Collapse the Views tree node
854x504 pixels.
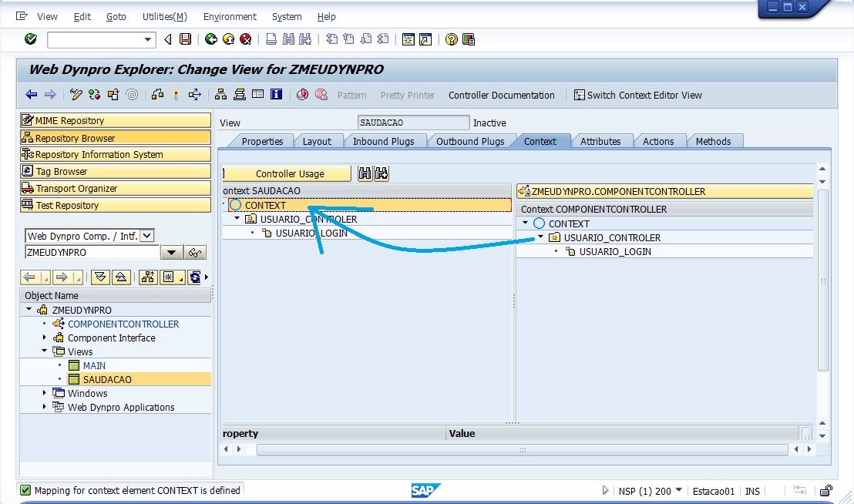45,351
